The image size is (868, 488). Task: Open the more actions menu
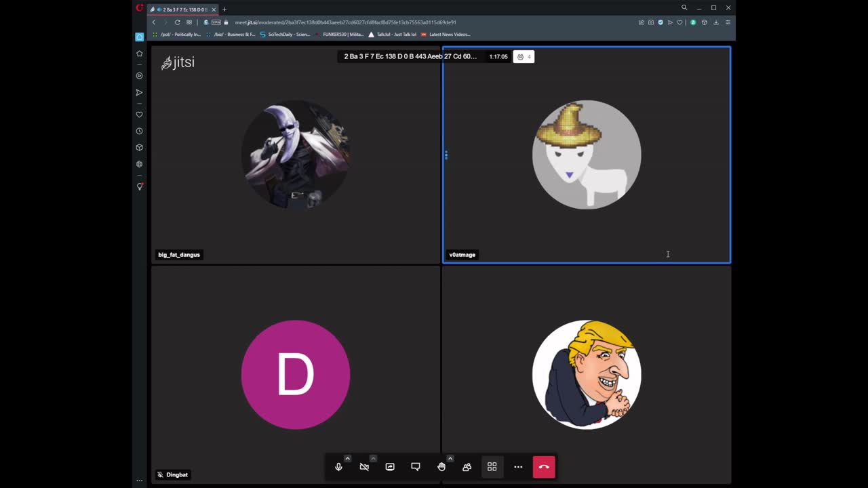coord(518,467)
